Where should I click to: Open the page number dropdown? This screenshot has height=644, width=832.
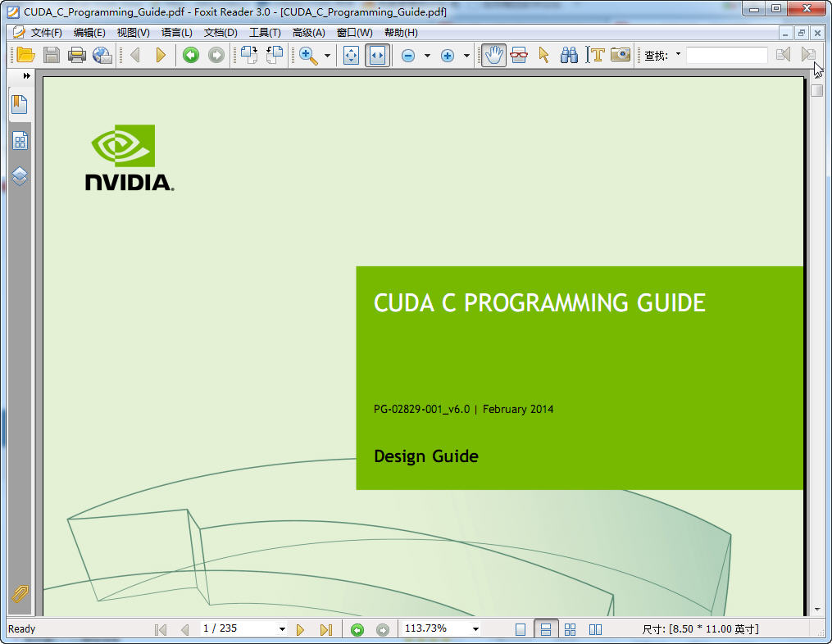coord(282,629)
